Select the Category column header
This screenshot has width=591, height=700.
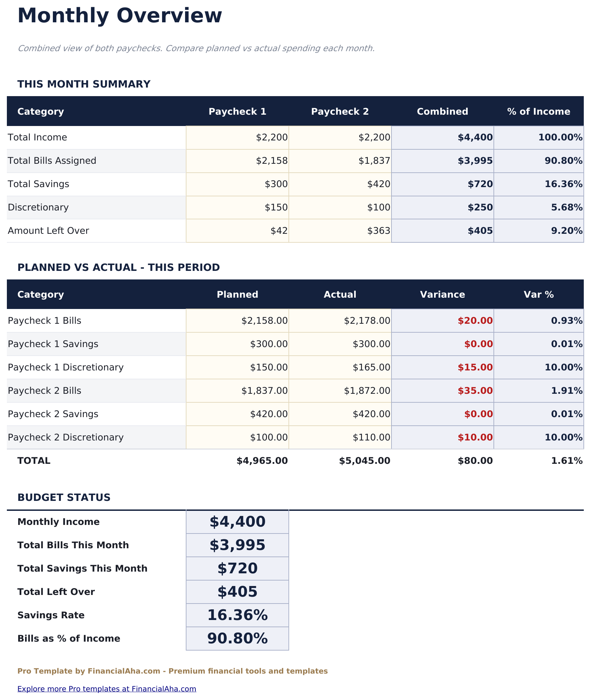pos(41,111)
